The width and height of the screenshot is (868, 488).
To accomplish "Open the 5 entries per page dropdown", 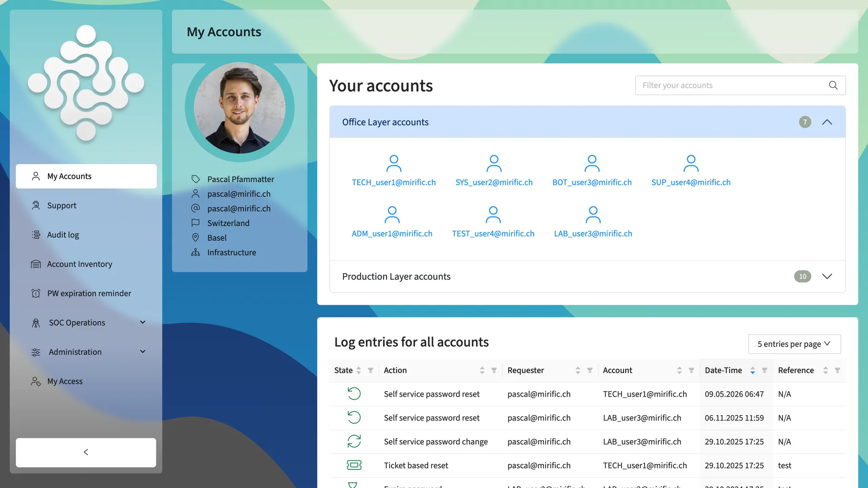I will [794, 344].
